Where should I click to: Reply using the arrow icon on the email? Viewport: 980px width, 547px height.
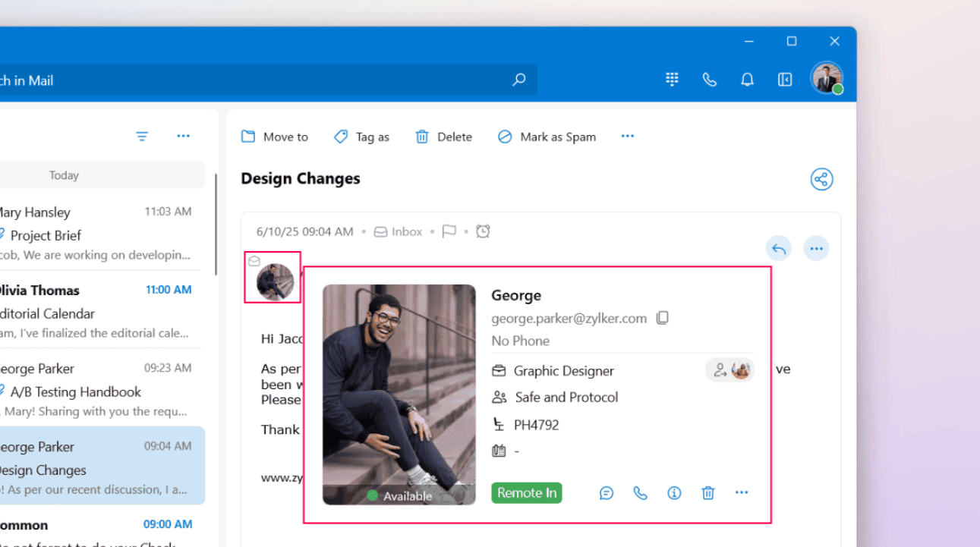(x=778, y=248)
